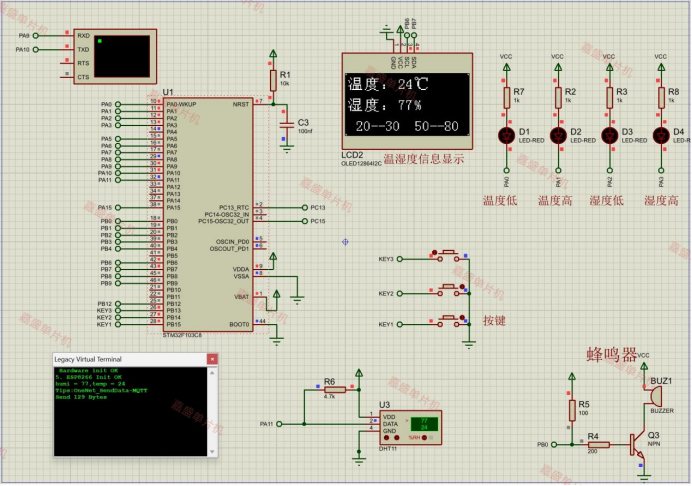Click the '5. ESP8266 Init OK' terminal line
The height and width of the screenshot is (486, 692).
click(88, 377)
